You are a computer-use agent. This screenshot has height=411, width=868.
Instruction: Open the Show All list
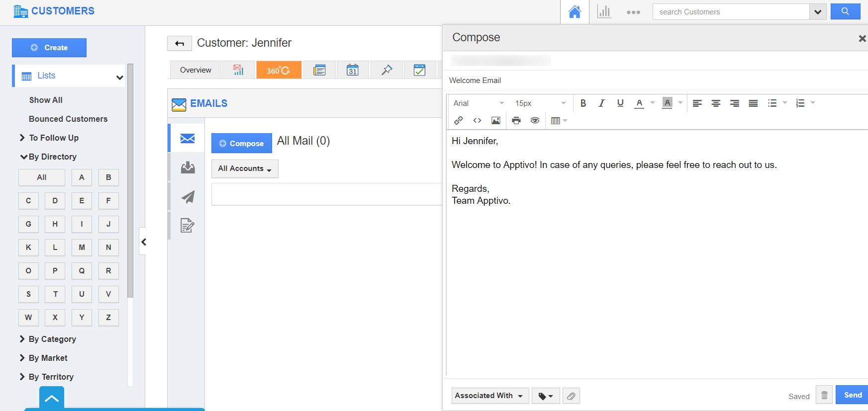pos(46,100)
